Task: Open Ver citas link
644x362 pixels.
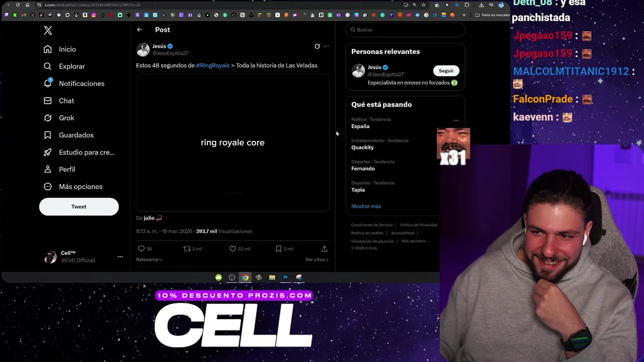Action: (x=317, y=259)
